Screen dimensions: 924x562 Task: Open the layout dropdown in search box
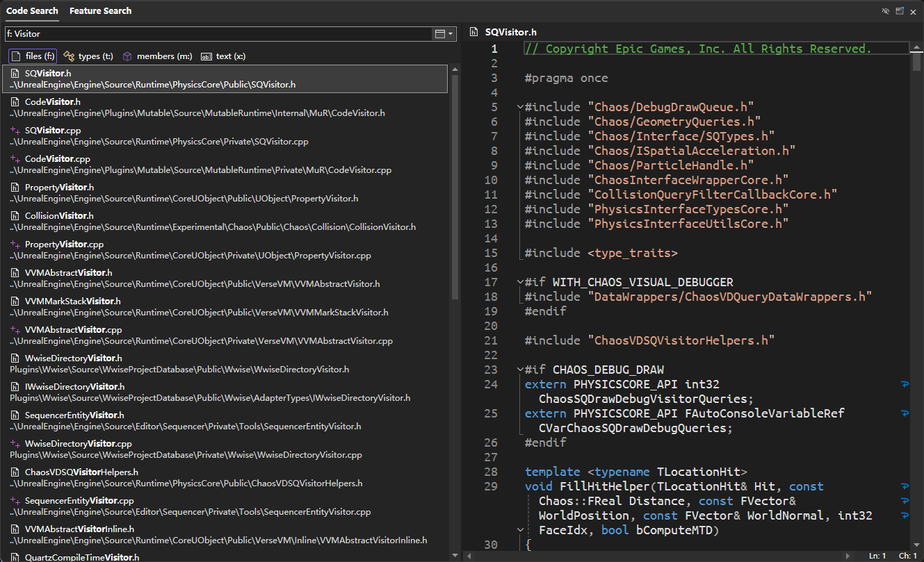444,33
